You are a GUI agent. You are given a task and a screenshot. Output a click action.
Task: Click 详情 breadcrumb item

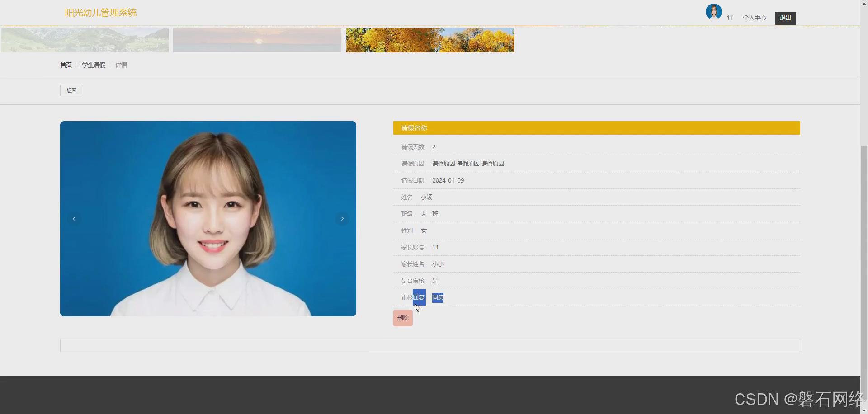coord(121,65)
